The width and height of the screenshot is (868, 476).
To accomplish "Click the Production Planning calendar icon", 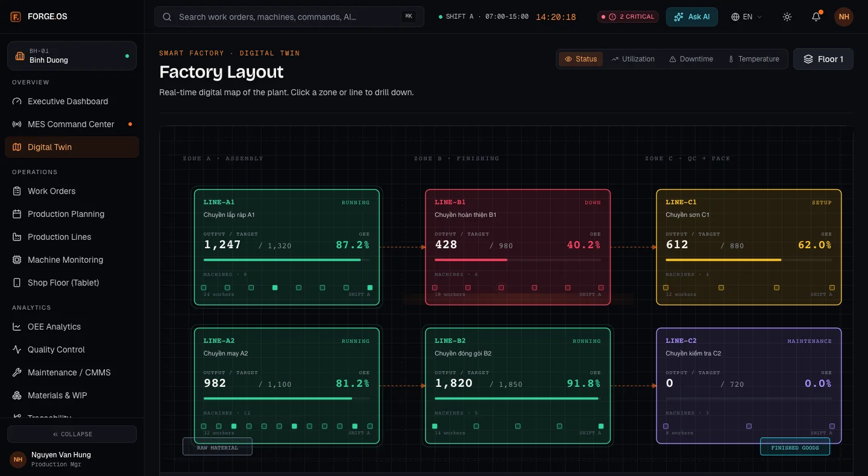I will [x=17, y=214].
